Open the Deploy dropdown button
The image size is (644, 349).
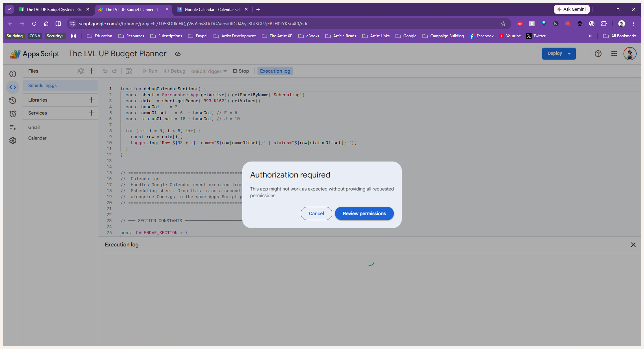559,54
